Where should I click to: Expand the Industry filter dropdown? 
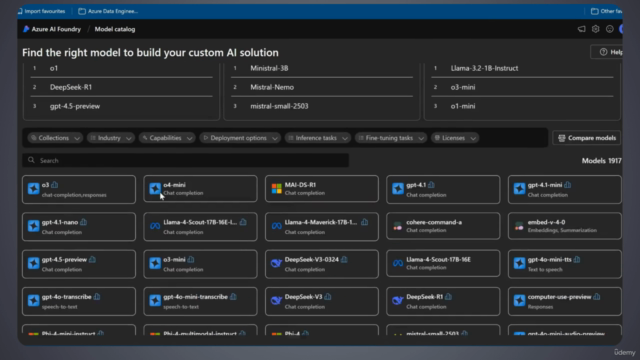pyautogui.click(x=111, y=138)
